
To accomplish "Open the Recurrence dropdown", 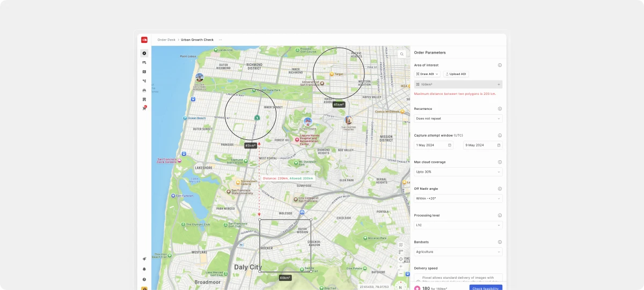I will [458, 118].
